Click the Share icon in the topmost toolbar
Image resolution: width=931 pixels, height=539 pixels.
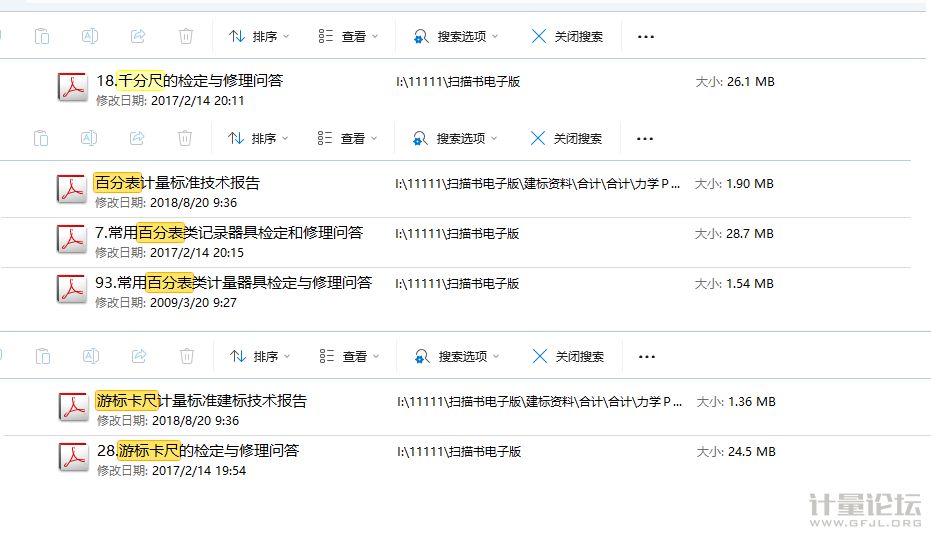pyautogui.click(x=138, y=37)
